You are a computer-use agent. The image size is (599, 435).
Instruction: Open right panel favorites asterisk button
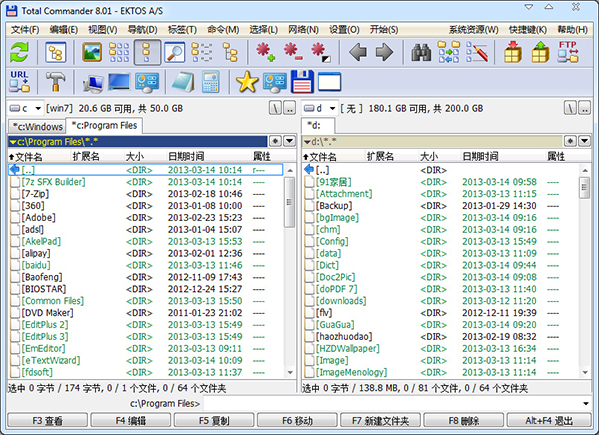pyautogui.click(x=570, y=142)
